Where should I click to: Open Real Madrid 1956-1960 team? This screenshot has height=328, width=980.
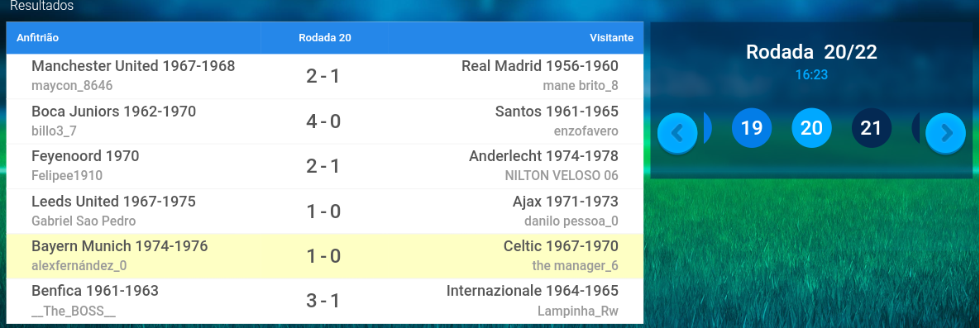click(x=539, y=66)
